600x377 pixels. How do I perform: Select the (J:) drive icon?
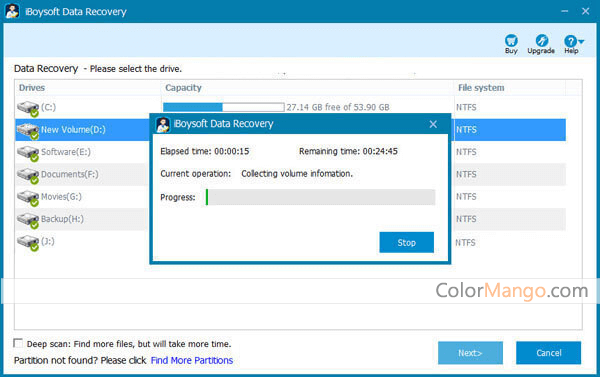point(28,243)
